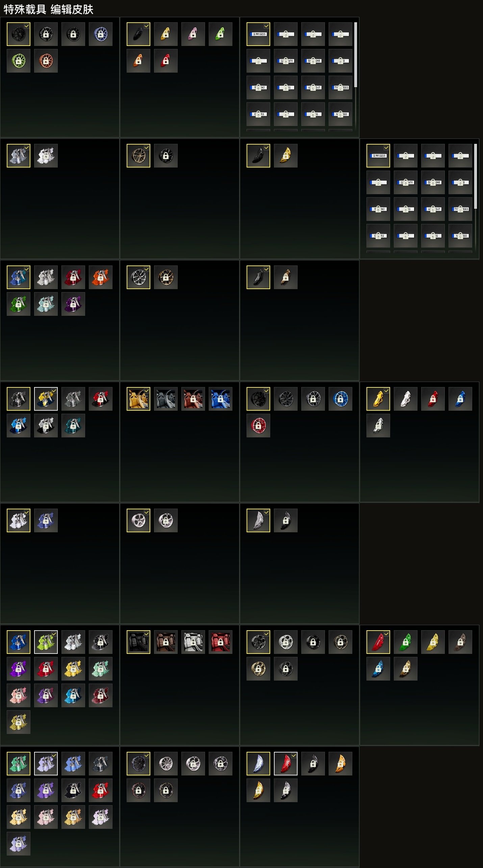This screenshot has width=483, height=868.
Task: Pick the locked blue car interior skin
Action: tap(221, 399)
